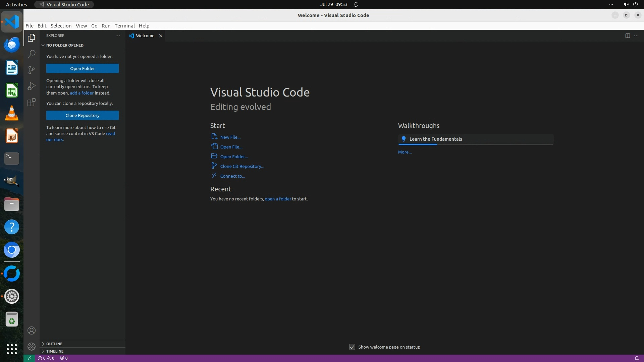Open the Manage gear icon
Screen dimensions: 644x362
tap(32, 346)
